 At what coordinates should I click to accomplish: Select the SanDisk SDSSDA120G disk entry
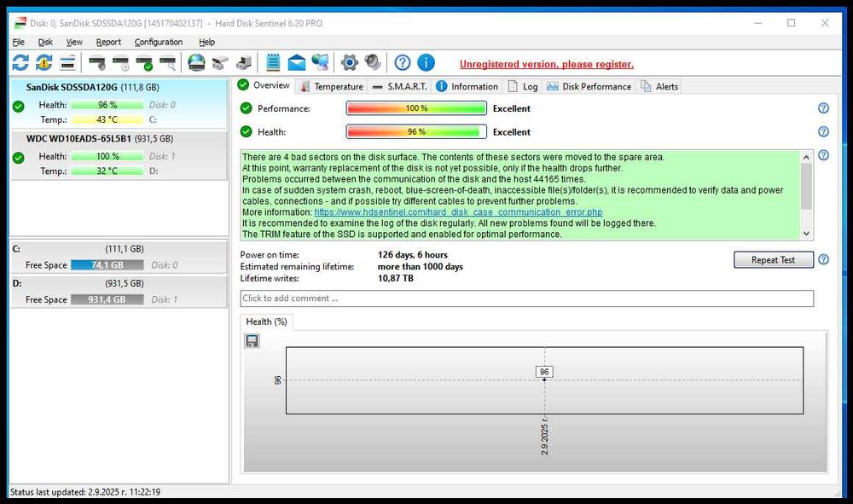[119, 103]
